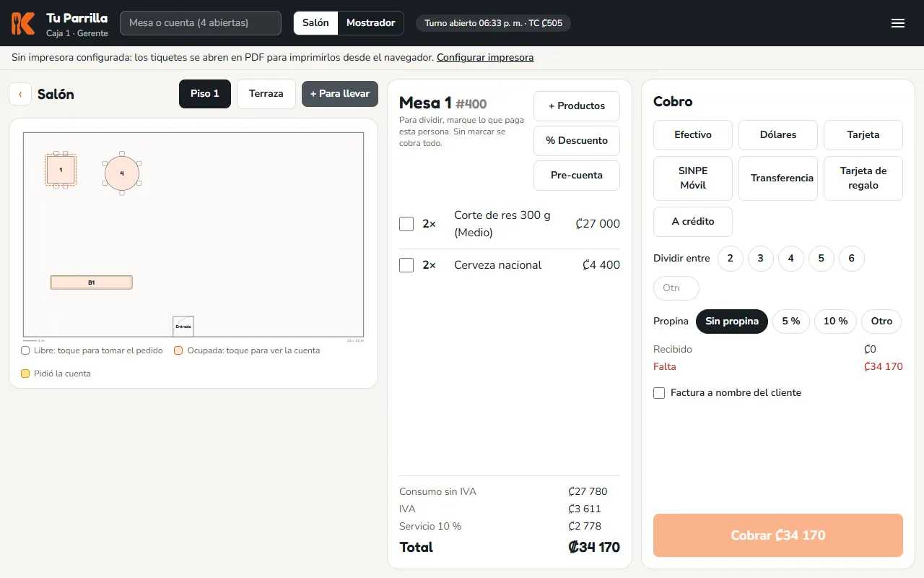Select 10 % tip option
The width and height of the screenshot is (924, 578).
tap(836, 322)
